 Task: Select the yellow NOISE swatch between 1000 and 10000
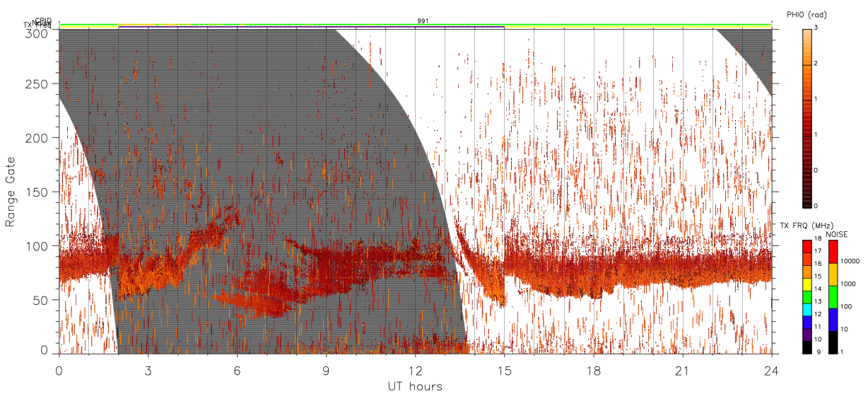tap(833, 274)
